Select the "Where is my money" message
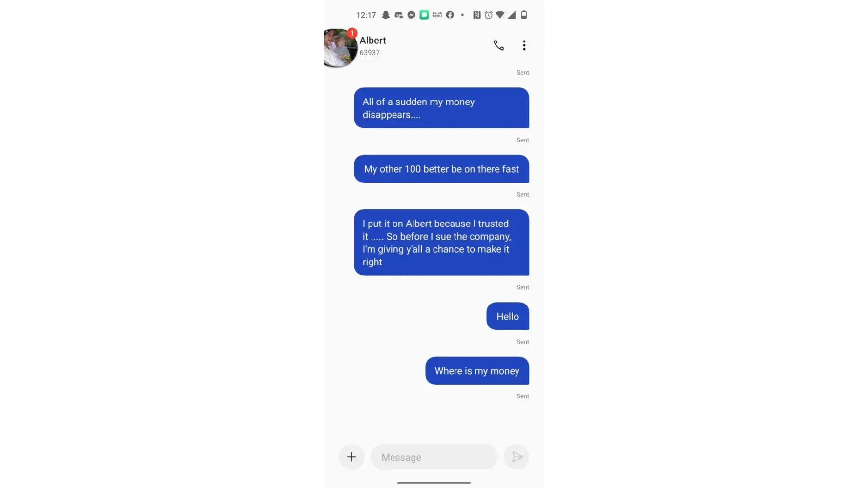This screenshot has height=488, width=868. (477, 371)
